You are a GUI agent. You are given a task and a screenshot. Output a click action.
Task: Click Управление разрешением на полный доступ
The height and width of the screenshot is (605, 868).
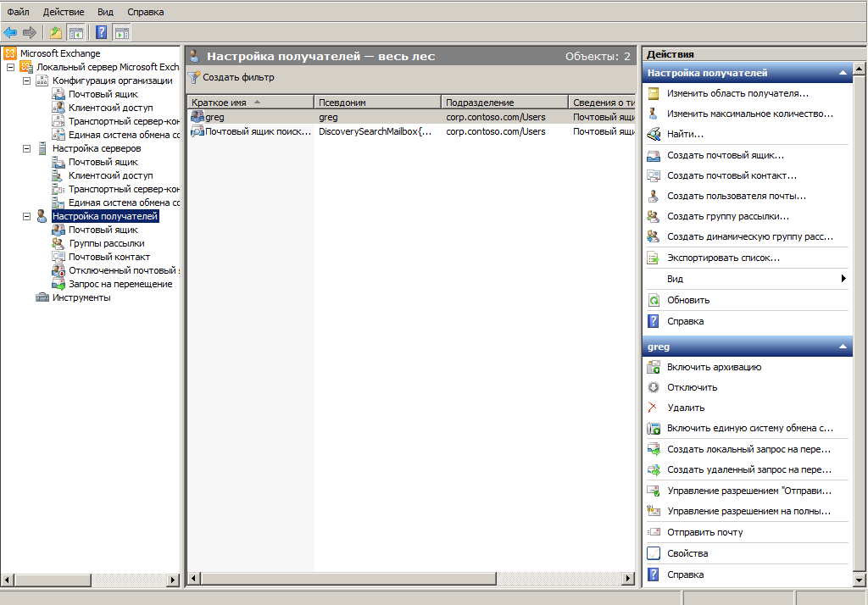(x=749, y=511)
